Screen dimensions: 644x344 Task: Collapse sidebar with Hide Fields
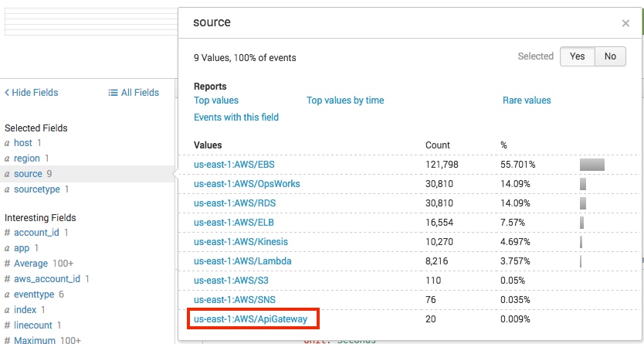(32, 92)
